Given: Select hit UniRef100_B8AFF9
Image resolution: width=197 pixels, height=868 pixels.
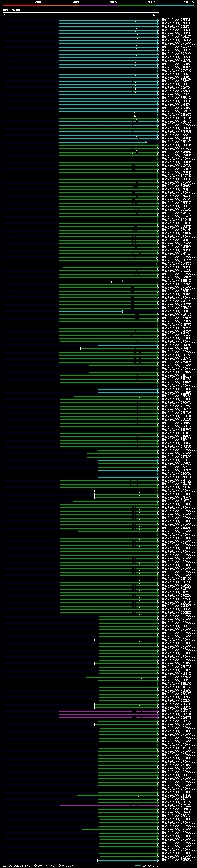Looking at the screenshot, I should [x=176, y=717].
